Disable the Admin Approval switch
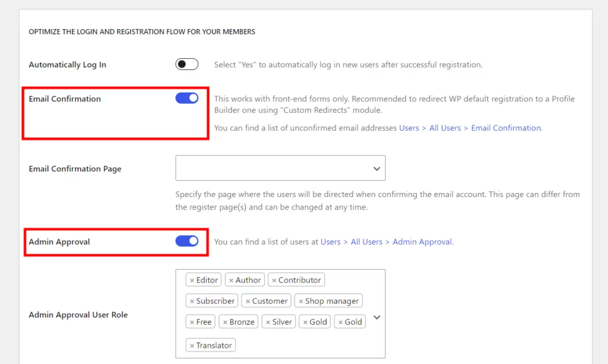This screenshot has height=364, width=608. [186, 241]
